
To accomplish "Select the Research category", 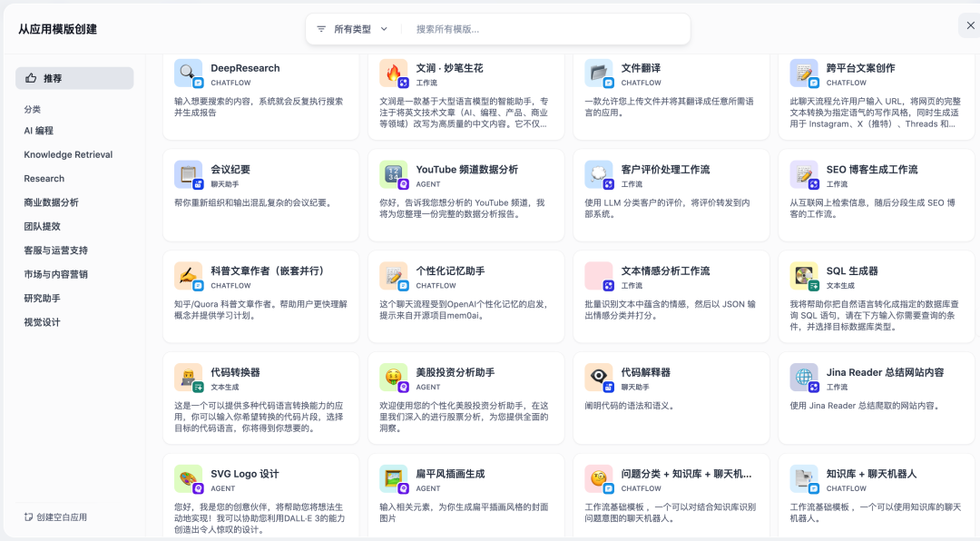I will tap(44, 178).
